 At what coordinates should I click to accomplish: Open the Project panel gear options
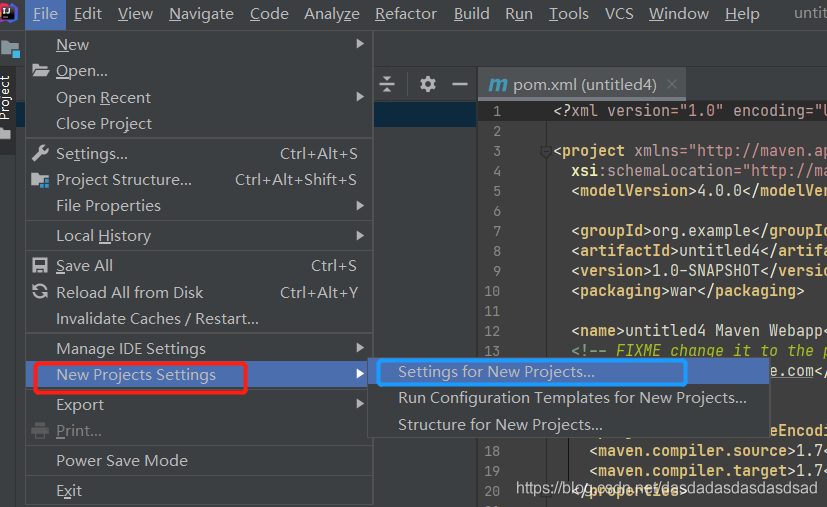tap(428, 84)
